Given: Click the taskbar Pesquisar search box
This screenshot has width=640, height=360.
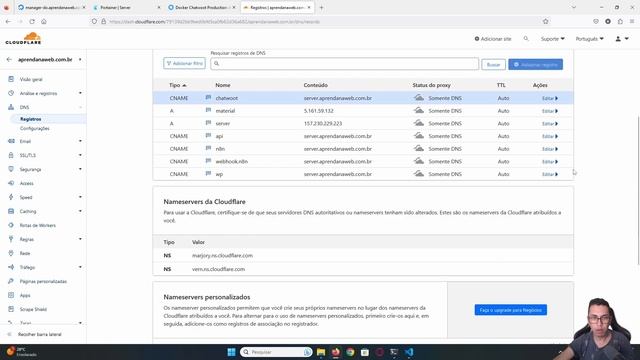Looking at the screenshot, I should point(276,352).
